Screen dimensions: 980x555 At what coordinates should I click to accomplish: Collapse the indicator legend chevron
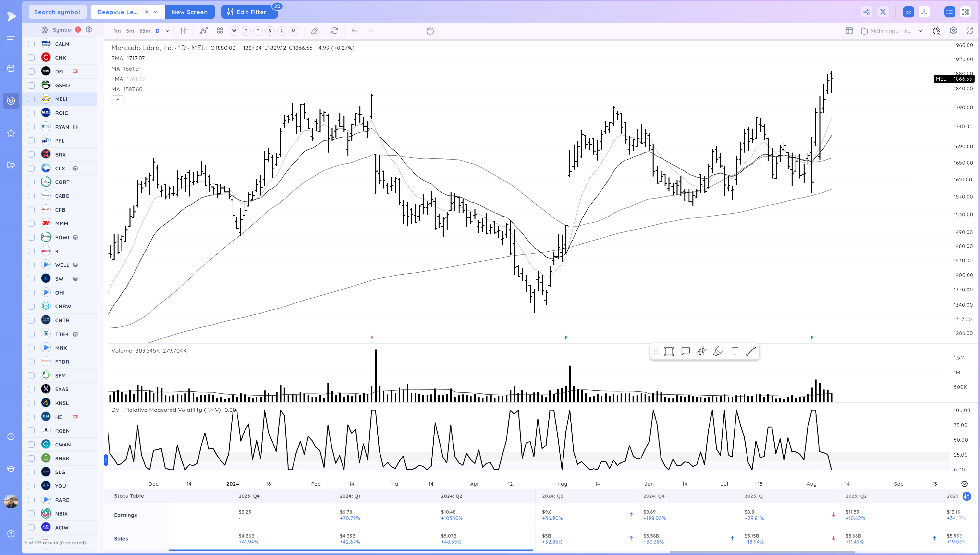[x=118, y=99]
